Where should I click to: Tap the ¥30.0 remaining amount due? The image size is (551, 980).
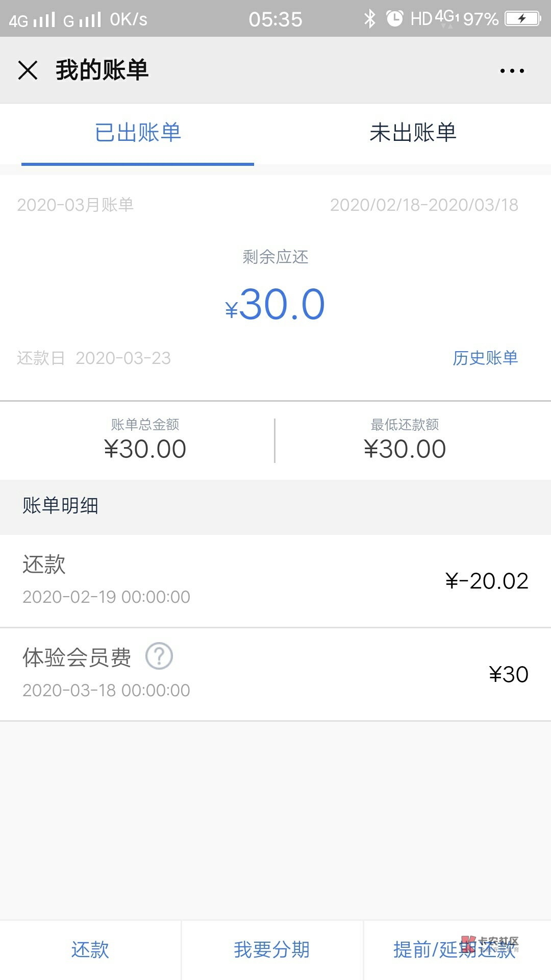click(x=275, y=305)
